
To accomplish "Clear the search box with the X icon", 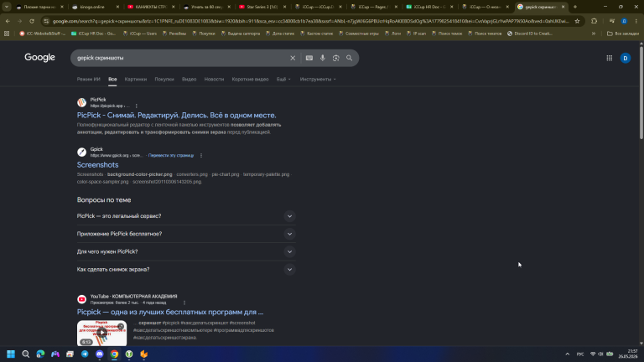I will (x=293, y=59).
